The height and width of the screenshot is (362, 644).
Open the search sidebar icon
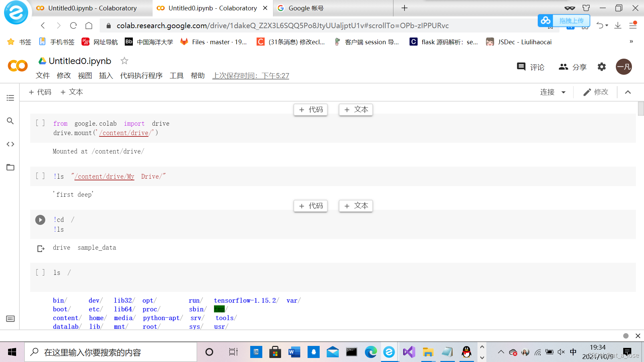tap(10, 121)
